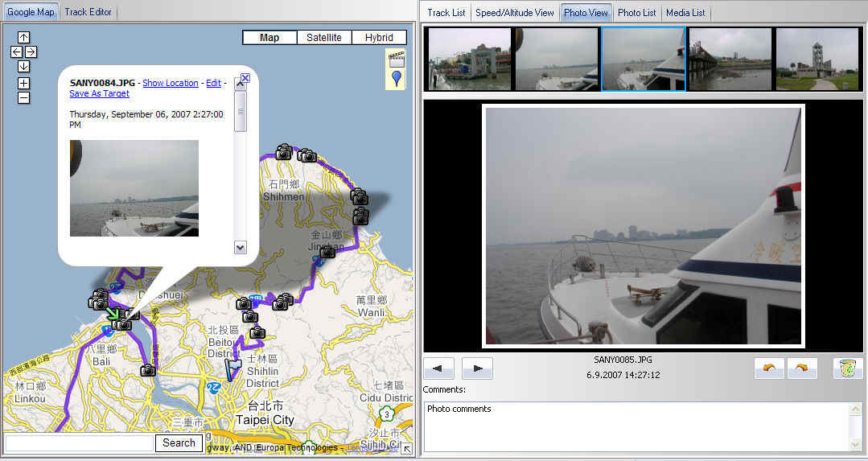Click the large SANY0085 photo preview
The height and width of the screenshot is (461, 868).
coord(644,226)
